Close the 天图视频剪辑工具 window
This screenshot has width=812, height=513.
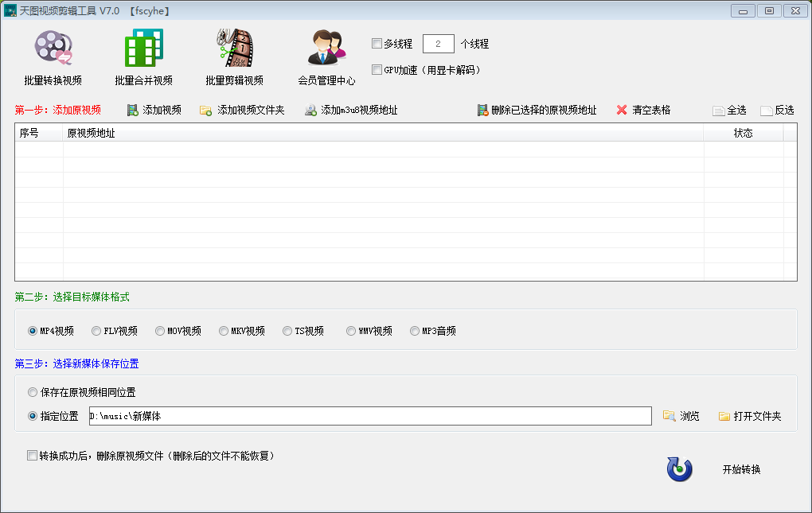point(796,11)
